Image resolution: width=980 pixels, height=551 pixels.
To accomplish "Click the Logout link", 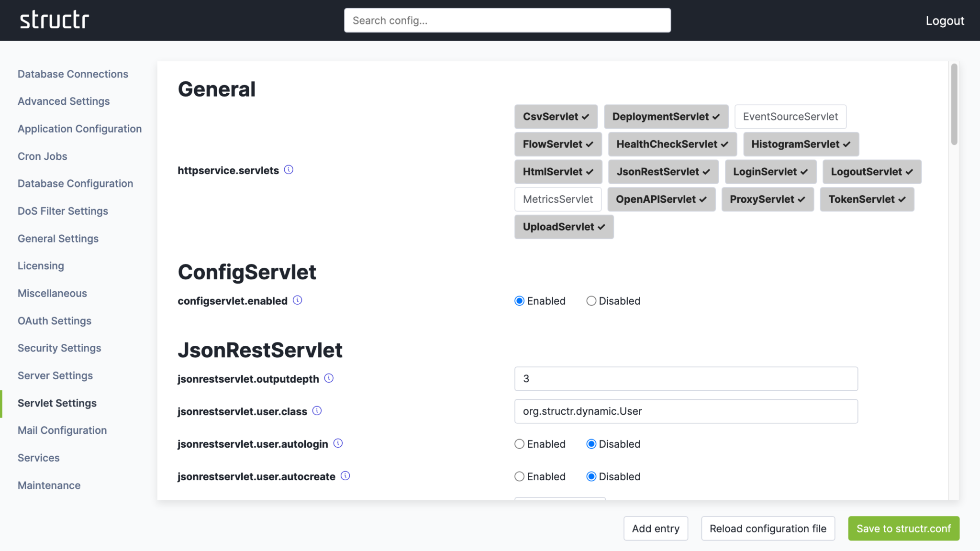I will pyautogui.click(x=945, y=21).
